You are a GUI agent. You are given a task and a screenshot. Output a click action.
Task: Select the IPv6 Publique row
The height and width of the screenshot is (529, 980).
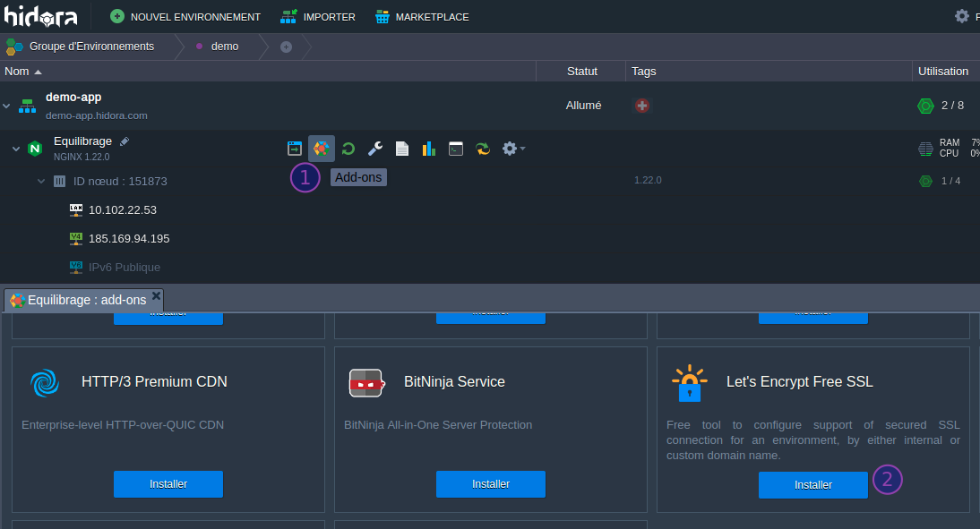point(125,268)
